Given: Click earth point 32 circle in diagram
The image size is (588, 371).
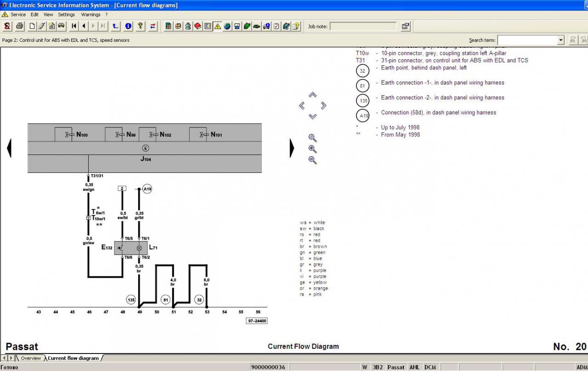Looking at the screenshot, I should pos(199,300).
